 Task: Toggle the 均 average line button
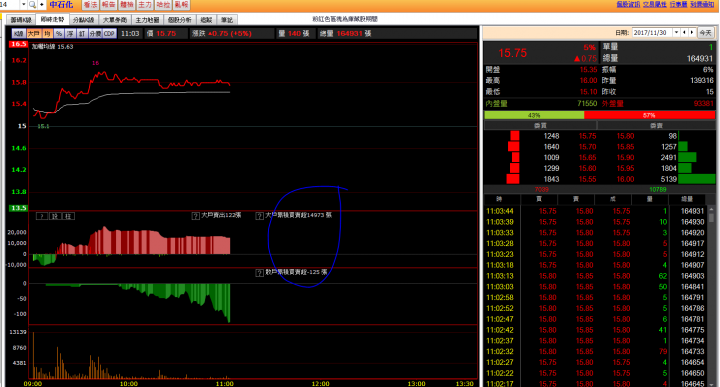(47, 34)
